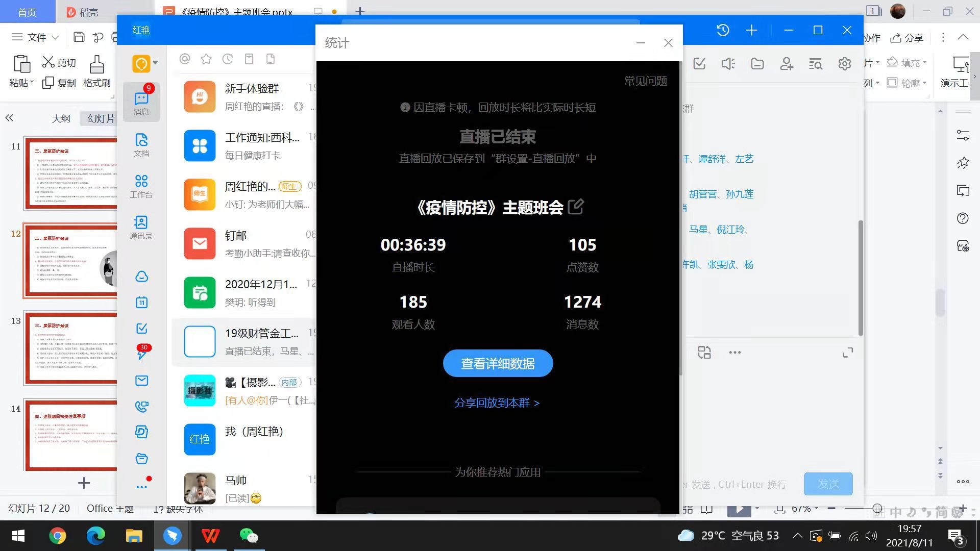The image size is (980, 551).
Task: Open the 19级财管金工 group conversation
Action: pyautogui.click(x=244, y=342)
